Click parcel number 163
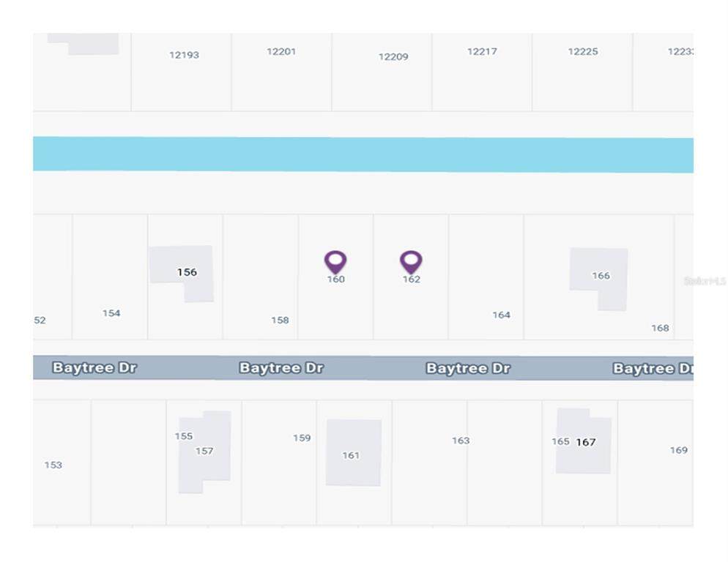728x562 pixels. 461,441
